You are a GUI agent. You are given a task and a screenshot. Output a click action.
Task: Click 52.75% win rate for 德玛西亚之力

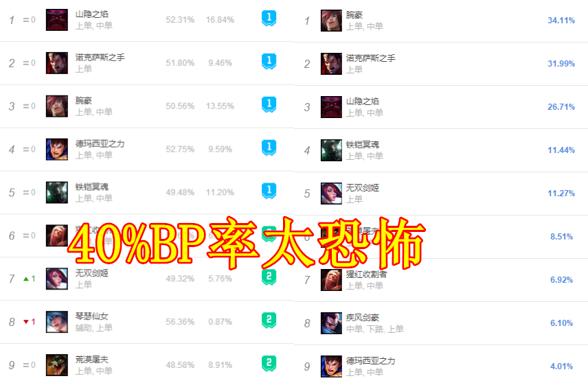point(180,149)
